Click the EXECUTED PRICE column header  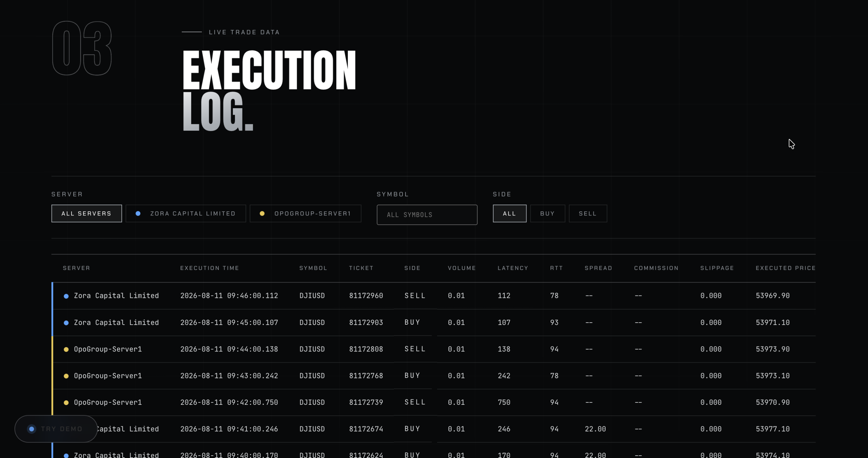click(786, 268)
